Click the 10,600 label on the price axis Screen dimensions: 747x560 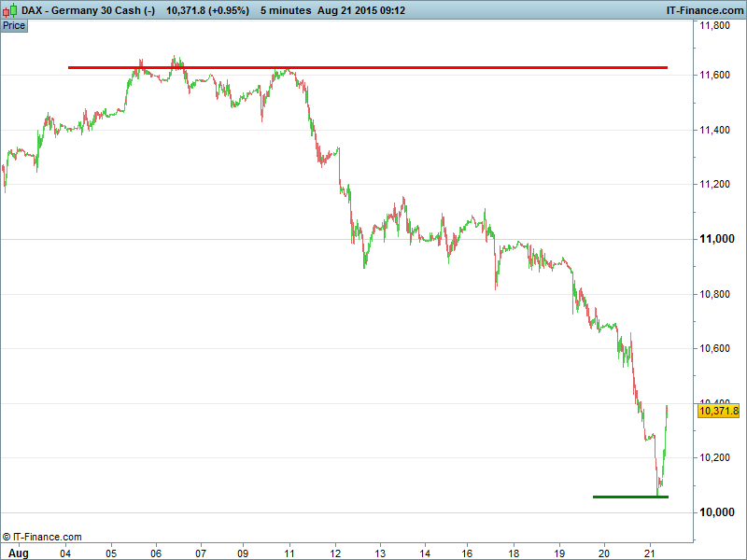[x=716, y=349]
